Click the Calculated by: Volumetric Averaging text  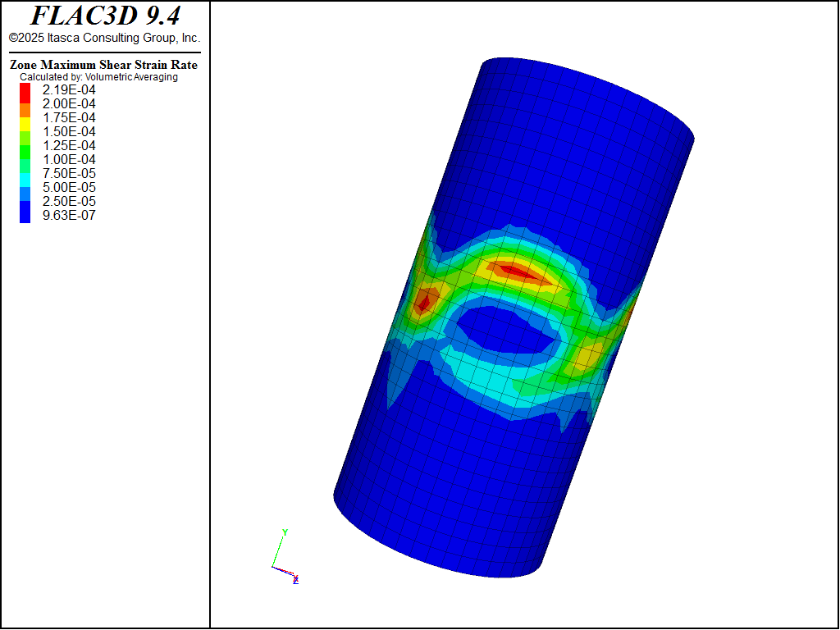click(x=99, y=77)
